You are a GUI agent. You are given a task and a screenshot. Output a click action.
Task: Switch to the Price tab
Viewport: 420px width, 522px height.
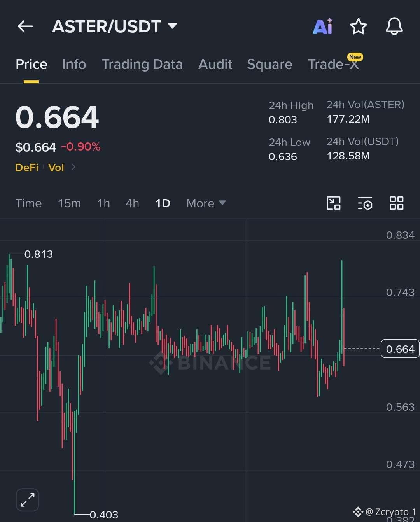tap(31, 64)
